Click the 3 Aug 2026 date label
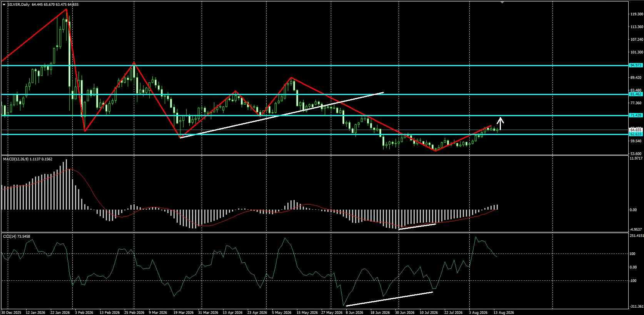This screenshot has height=315, width=644. (x=479, y=313)
